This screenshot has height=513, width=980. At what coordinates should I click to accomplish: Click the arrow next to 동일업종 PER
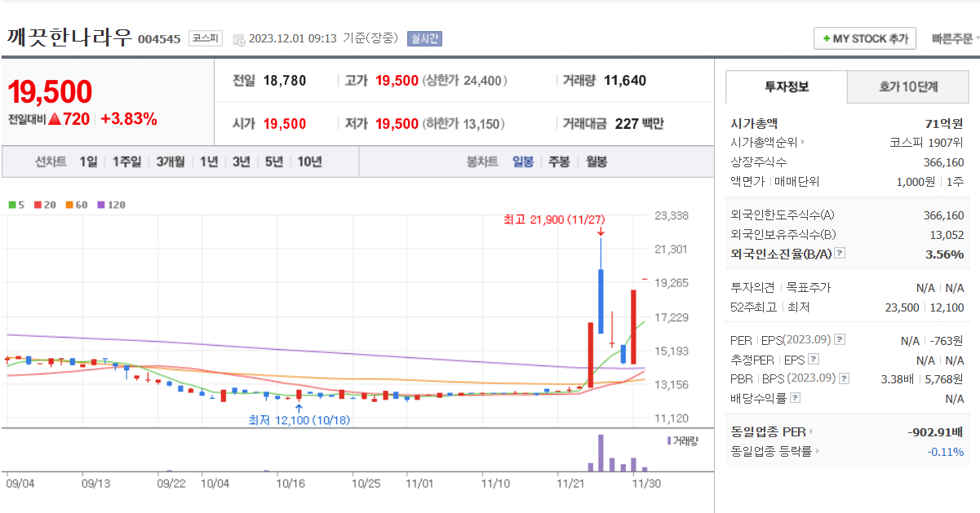(812, 431)
